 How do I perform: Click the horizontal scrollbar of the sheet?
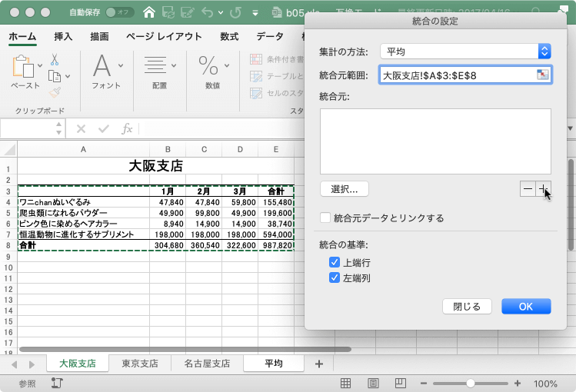pyautogui.click(x=185, y=349)
